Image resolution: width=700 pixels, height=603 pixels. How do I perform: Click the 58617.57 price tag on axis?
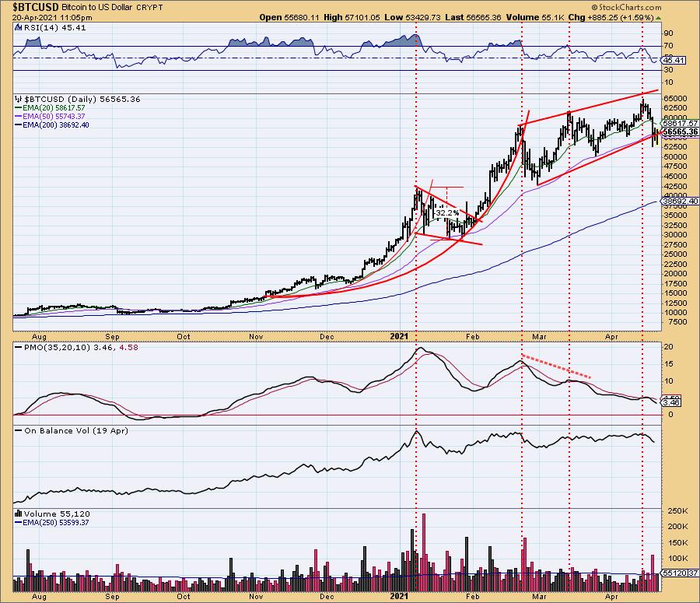(x=680, y=123)
